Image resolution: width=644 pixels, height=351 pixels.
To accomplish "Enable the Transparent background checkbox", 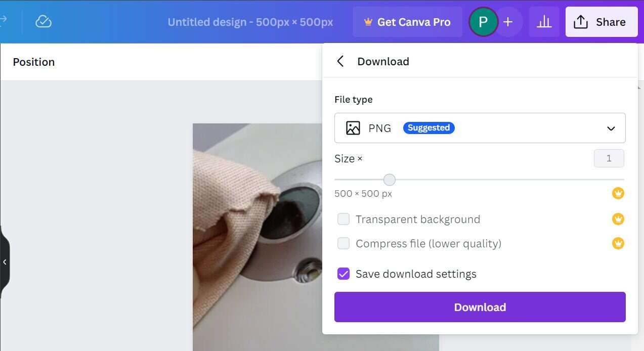I will click(344, 219).
